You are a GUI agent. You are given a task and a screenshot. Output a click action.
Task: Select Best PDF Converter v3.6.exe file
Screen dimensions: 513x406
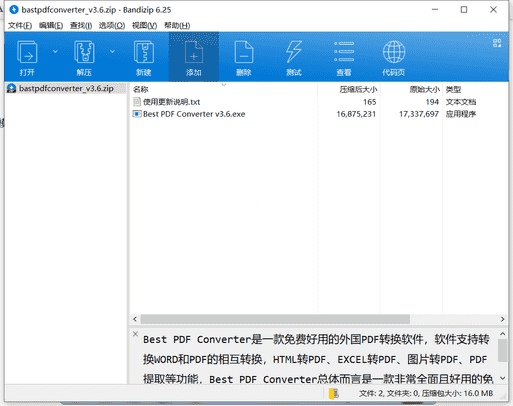(194, 114)
